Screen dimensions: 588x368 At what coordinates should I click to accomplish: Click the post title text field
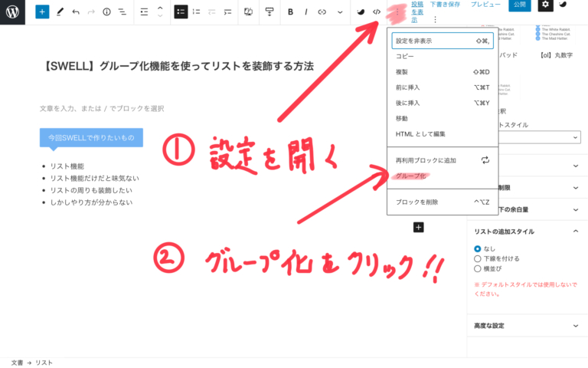(179, 66)
